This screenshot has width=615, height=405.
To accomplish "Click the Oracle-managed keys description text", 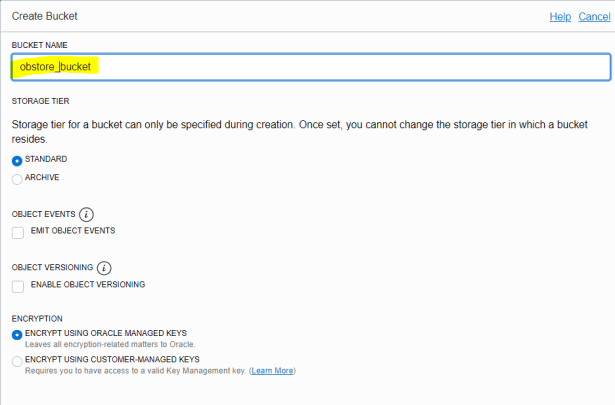I will coord(105,344).
